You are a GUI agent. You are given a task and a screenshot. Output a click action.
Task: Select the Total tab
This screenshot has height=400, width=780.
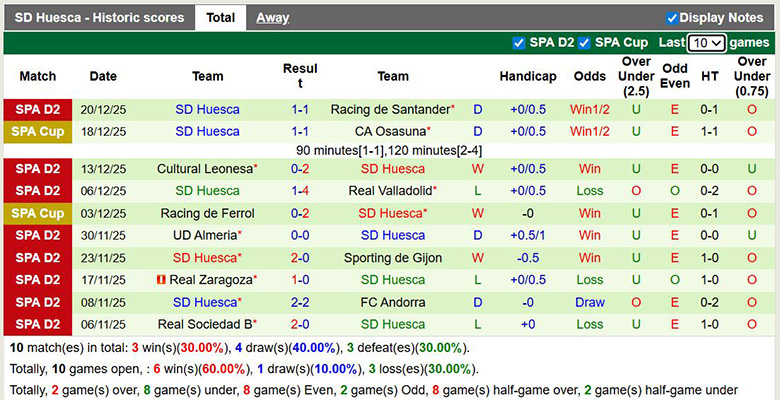(221, 18)
